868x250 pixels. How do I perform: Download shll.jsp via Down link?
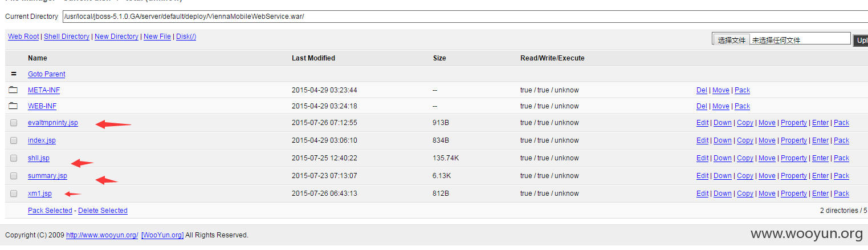(722, 158)
